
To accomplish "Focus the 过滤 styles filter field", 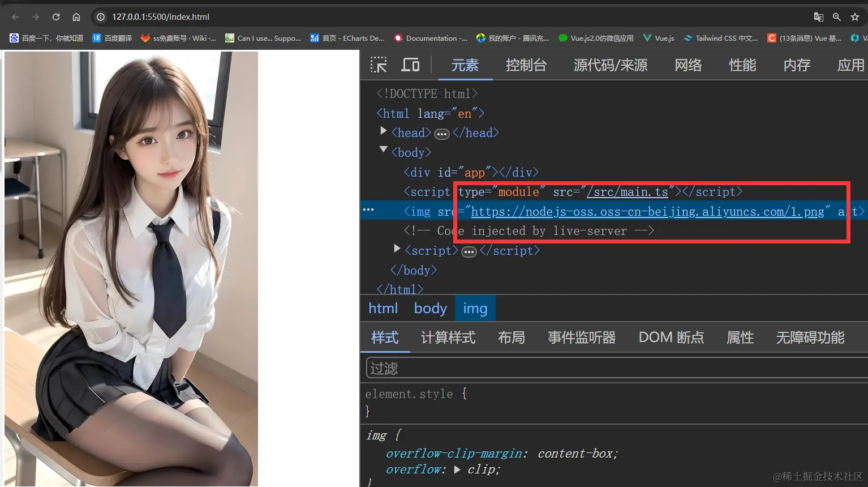I will (x=617, y=368).
